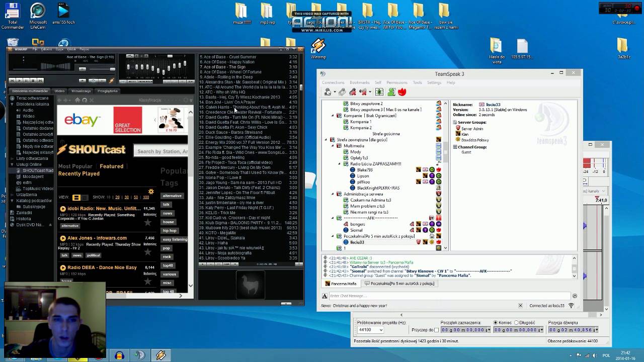Toggle the Przyczep do checkbox
Image resolution: width=644 pixels, height=362 pixels.
click(436, 330)
